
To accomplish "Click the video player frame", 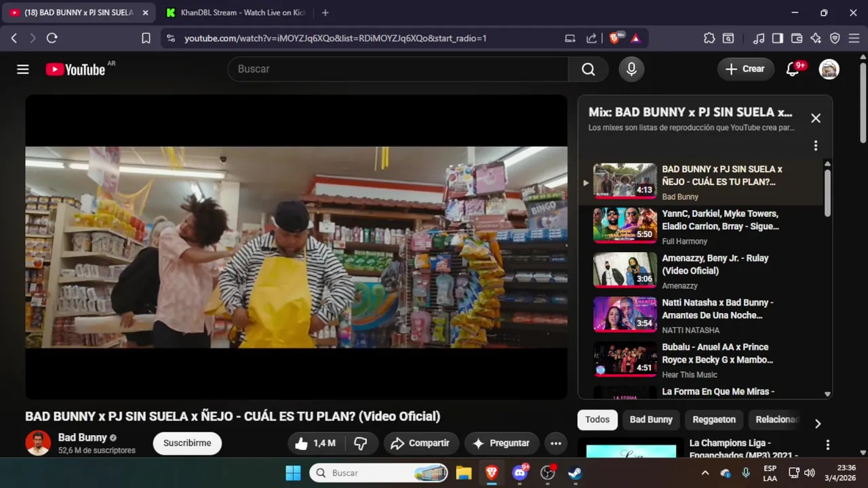I will (296, 247).
